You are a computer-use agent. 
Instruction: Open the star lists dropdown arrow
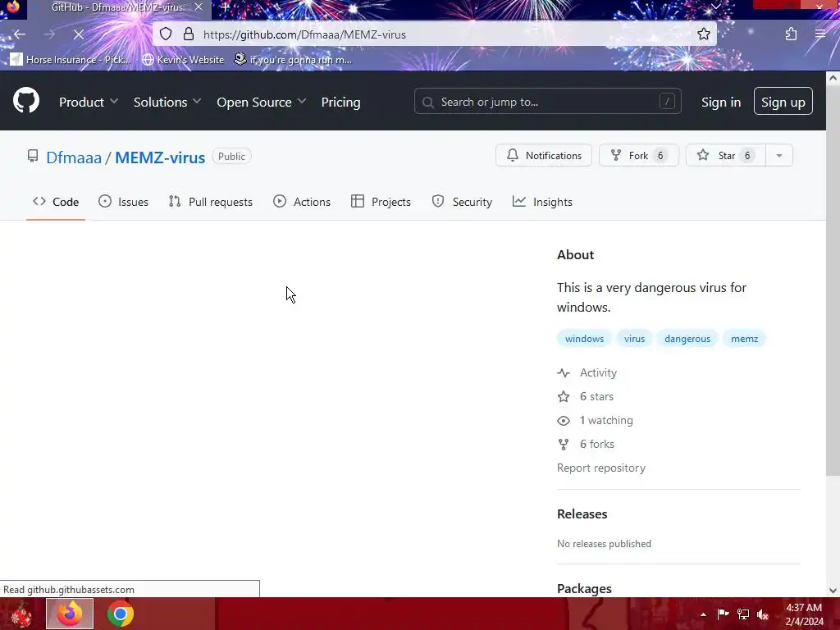point(779,155)
